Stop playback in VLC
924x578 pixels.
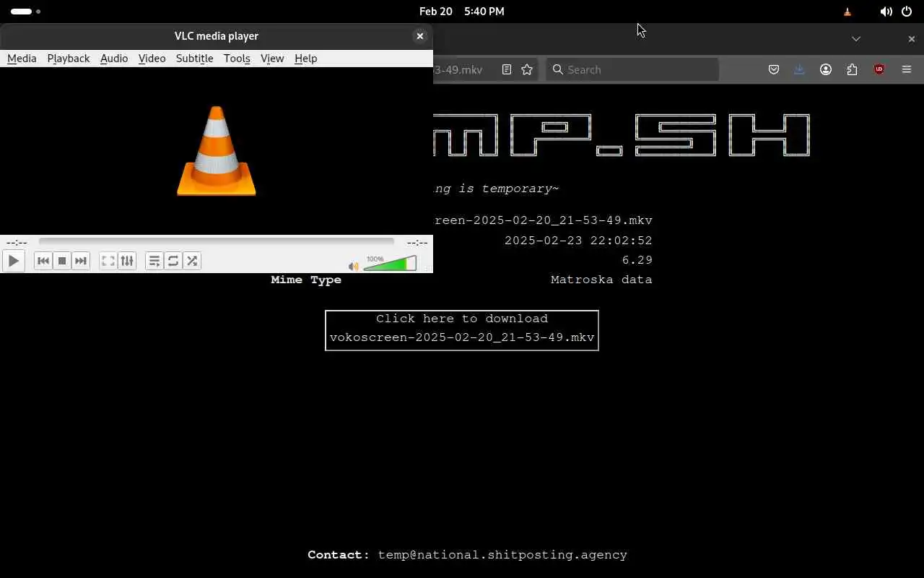coord(62,261)
